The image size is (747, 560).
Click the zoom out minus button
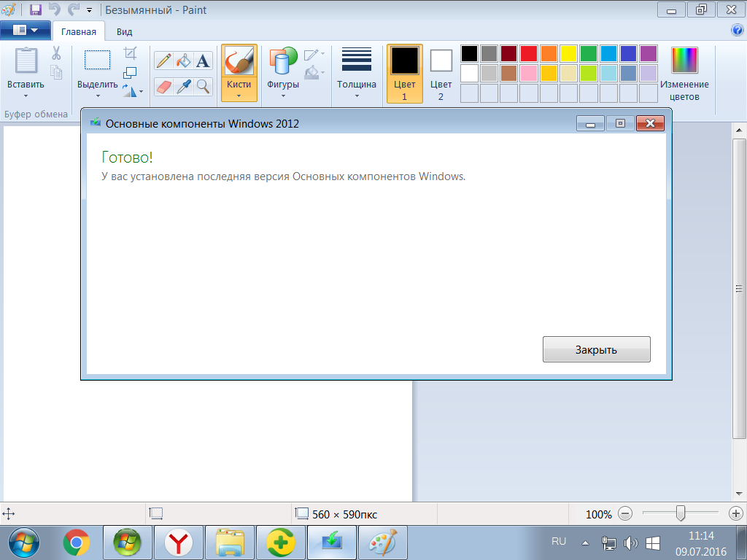tap(625, 514)
